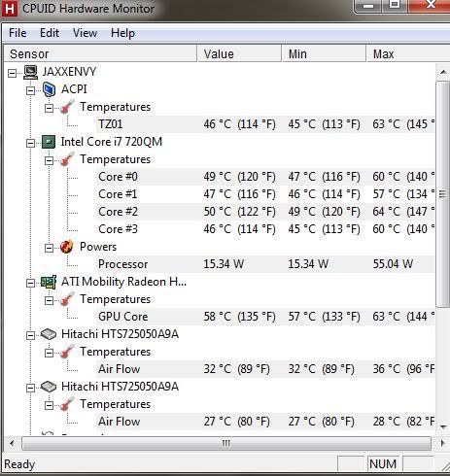Collapse Temperatures under ACPI
Viewport: 450px width, 476px height.
49,108
